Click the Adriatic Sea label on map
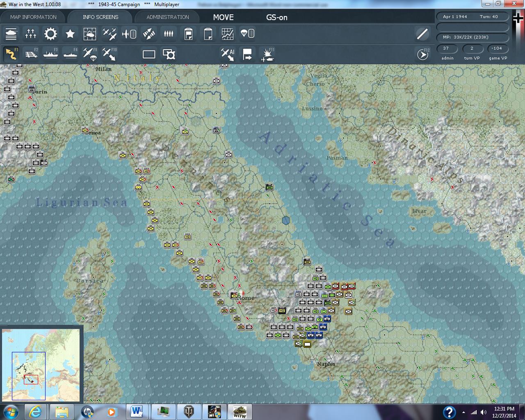The image size is (525, 420). pyautogui.click(x=327, y=189)
